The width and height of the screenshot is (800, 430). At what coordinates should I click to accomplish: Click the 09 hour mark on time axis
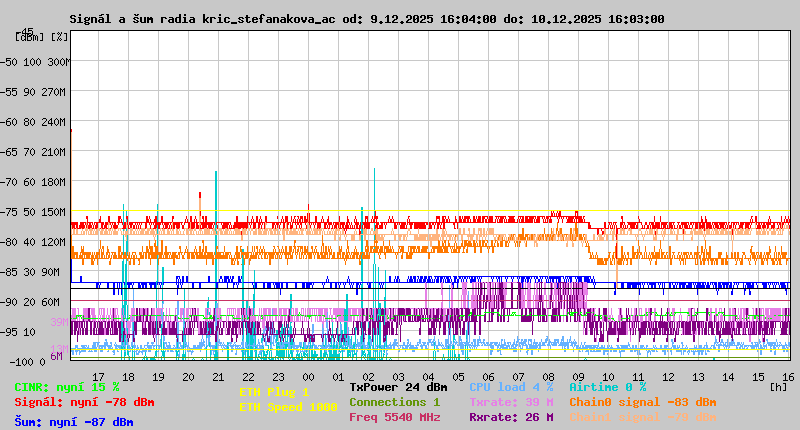tap(579, 377)
